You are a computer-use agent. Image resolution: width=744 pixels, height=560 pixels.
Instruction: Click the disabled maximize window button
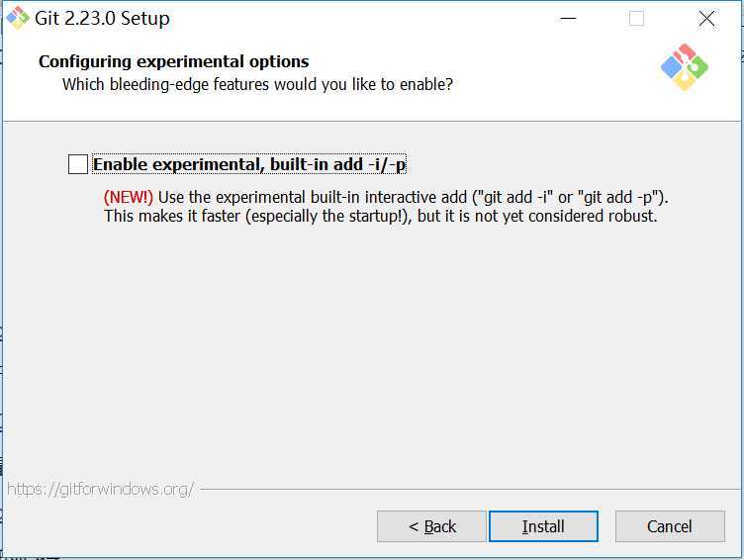point(636,19)
